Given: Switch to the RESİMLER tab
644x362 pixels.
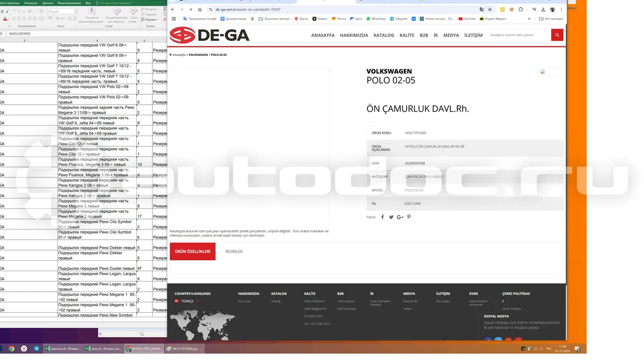Looking at the screenshot, I should [x=234, y=252].
